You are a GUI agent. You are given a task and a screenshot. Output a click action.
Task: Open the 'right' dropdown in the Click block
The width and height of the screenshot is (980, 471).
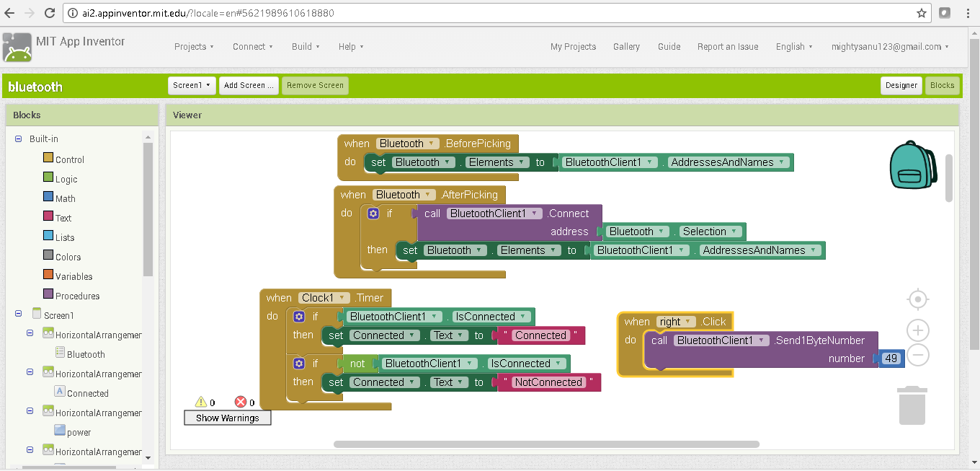[x=676, y=322]
